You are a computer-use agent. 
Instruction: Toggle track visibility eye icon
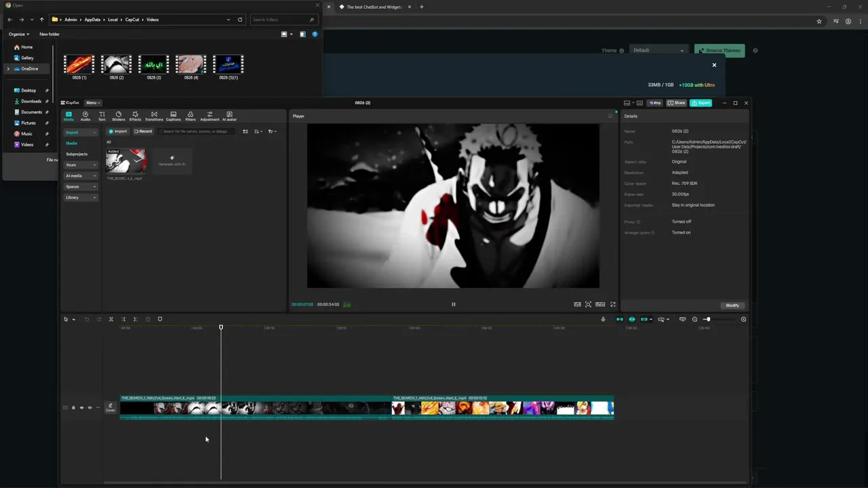tap(81, 408)
